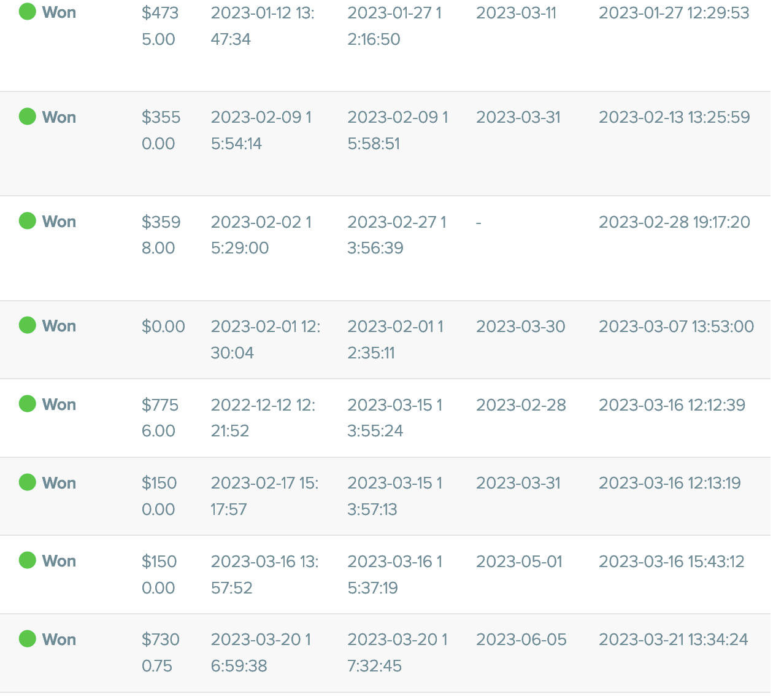Viewport: 784px width, 696px height.
Task: Click the $7300.75 deal amount
Action: point(160,652)
